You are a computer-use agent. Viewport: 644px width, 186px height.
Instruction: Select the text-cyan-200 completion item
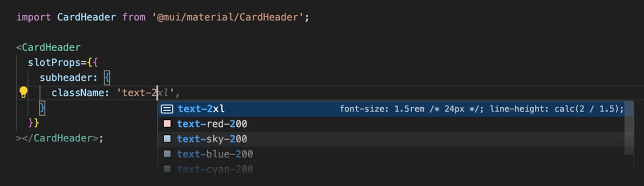click(215, 169)
